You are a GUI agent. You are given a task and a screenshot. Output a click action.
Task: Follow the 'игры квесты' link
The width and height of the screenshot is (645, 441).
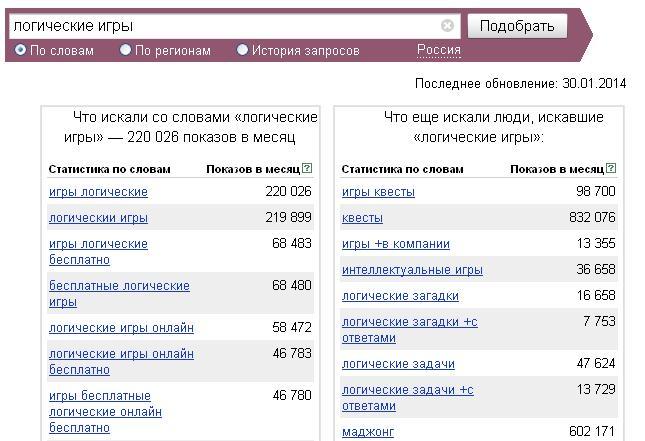click(x=378, y=192)
